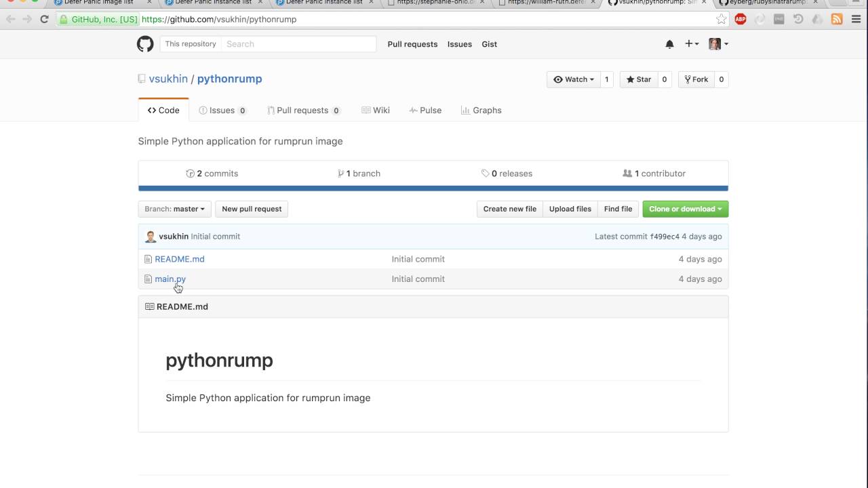View the 1 branch list

pos(359,174)
